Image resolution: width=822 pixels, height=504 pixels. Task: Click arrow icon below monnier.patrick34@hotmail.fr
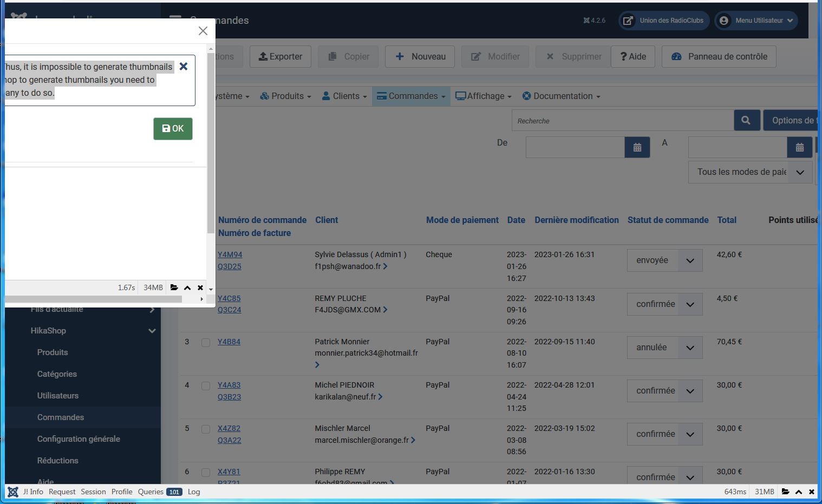tap(317, 365)
